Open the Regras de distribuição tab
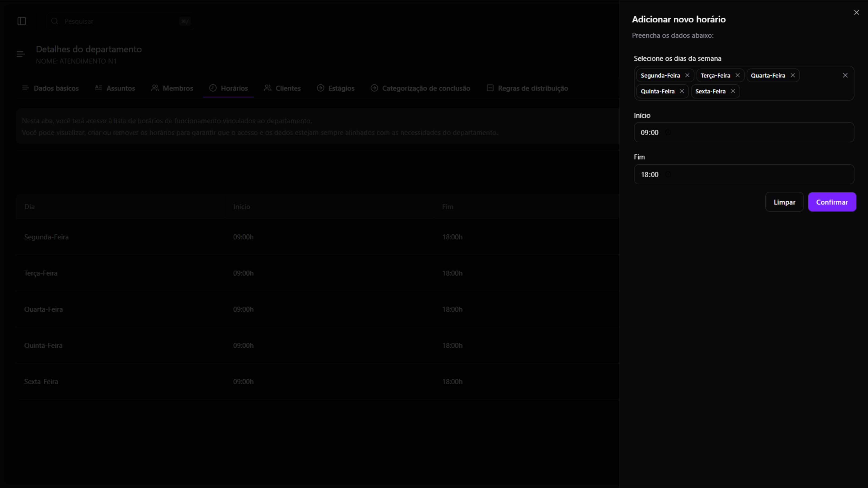 coord(527,88)
